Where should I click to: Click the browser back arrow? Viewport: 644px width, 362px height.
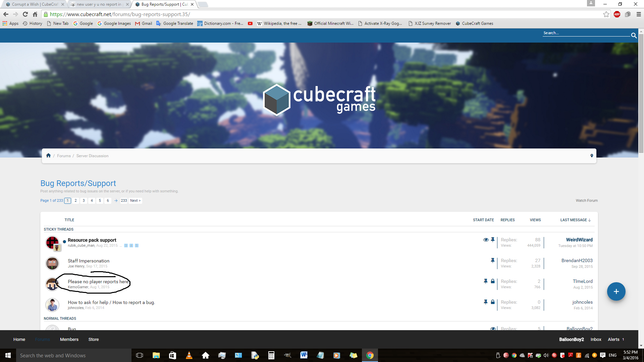pos(6,14)
